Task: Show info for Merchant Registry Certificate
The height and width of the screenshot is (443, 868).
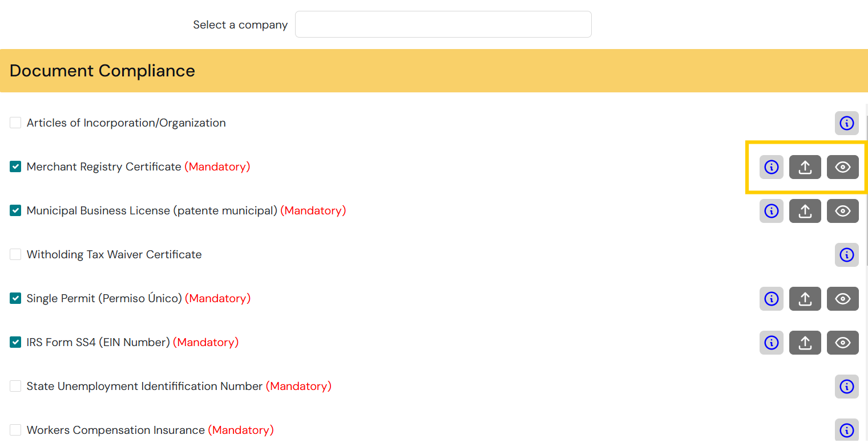Action: 771,167
